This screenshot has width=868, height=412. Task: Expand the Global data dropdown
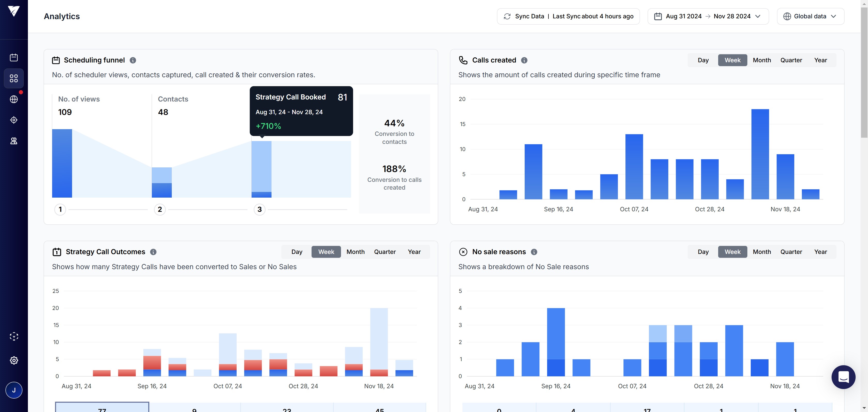[x=810, y=17]
